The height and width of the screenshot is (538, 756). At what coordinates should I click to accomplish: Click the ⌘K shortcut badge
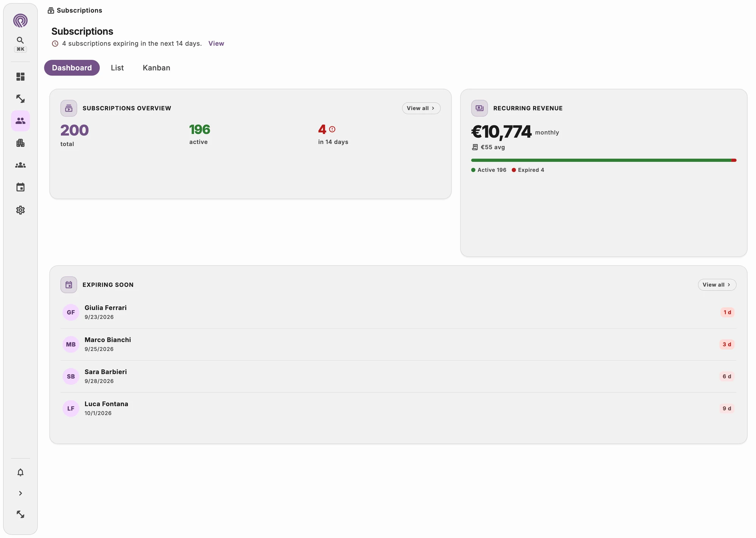tap(20, 49)
